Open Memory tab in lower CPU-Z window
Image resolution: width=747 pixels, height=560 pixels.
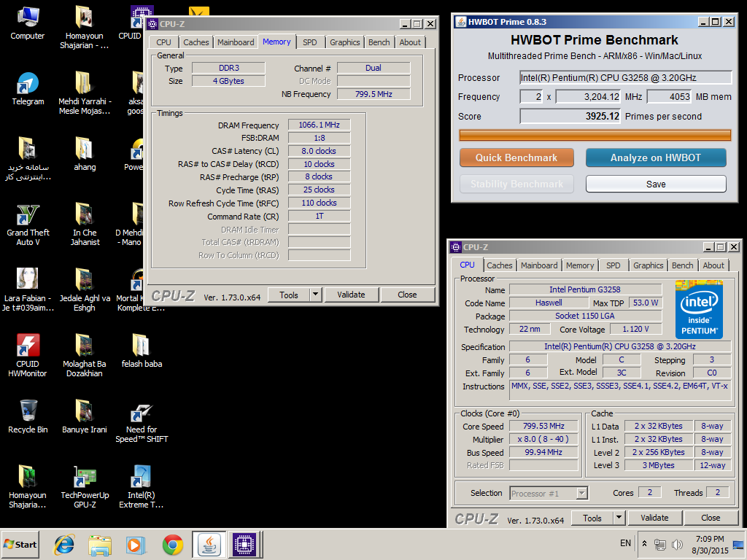pos(580,265)
